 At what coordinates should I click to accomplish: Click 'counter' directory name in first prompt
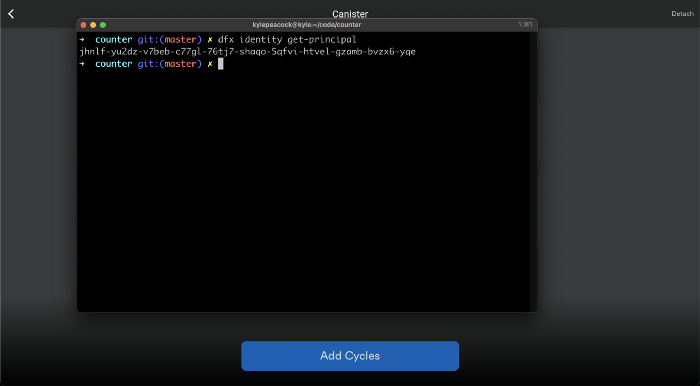click(x=113, y=40)
